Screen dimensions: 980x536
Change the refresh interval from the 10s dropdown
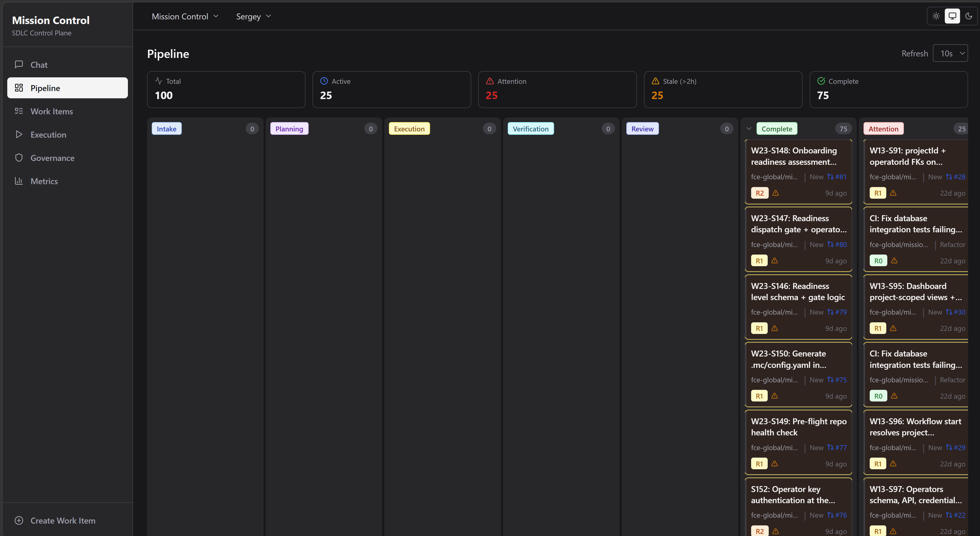pyautogui.click(x=950, y=53)
